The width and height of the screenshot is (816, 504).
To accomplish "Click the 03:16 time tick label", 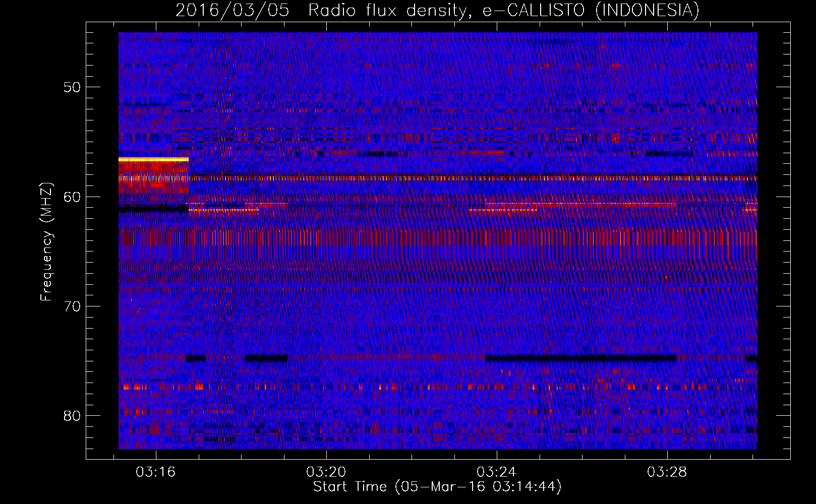I will [x=156, y=472].
